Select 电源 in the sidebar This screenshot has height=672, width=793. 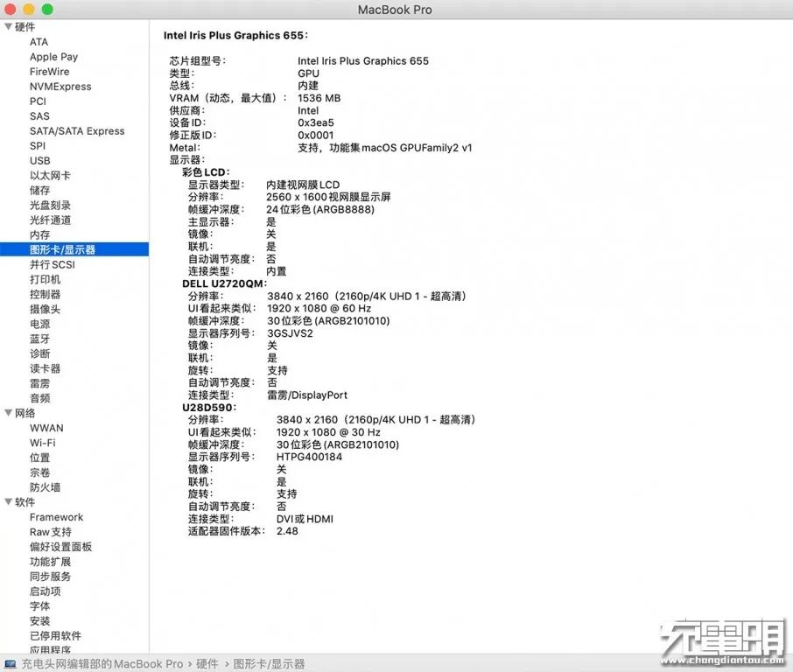pos(40,324)
